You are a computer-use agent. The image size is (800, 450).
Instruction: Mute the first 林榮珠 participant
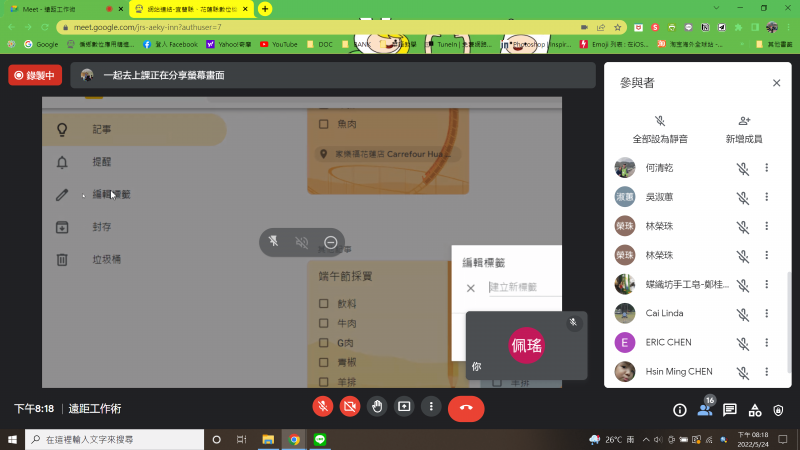743,227
